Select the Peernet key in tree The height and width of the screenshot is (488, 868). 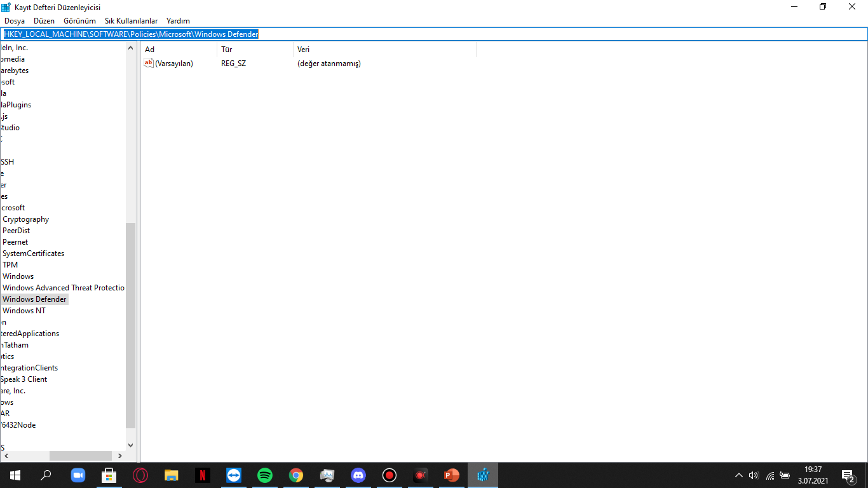pos(15,242)
